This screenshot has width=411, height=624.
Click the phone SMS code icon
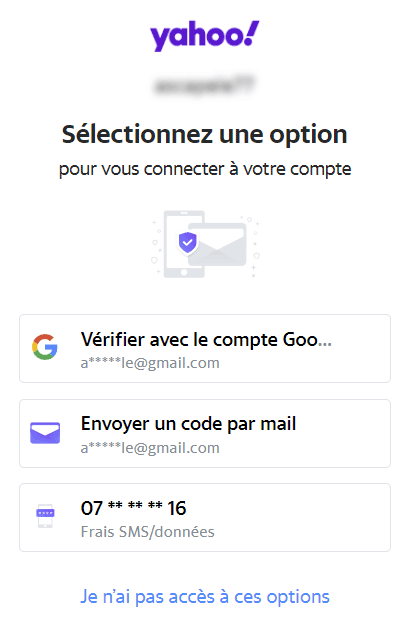click(45, 516)
